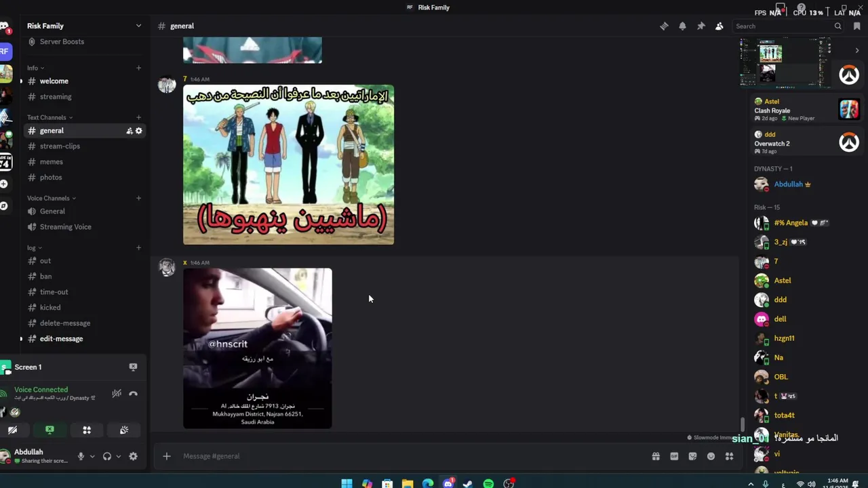The height and width of the screenshot is (488, 868).
Task: Open input device options arrow
Action: (92, 456)
